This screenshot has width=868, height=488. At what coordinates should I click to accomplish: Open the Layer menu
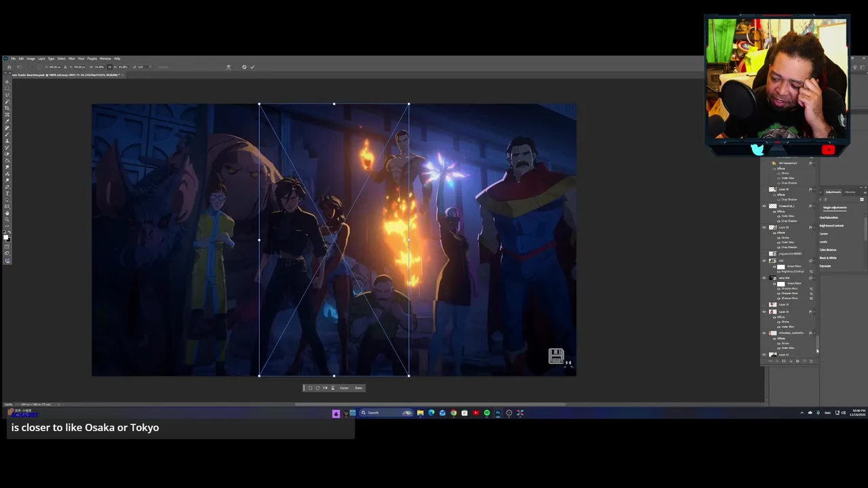[x=41, y=58]
